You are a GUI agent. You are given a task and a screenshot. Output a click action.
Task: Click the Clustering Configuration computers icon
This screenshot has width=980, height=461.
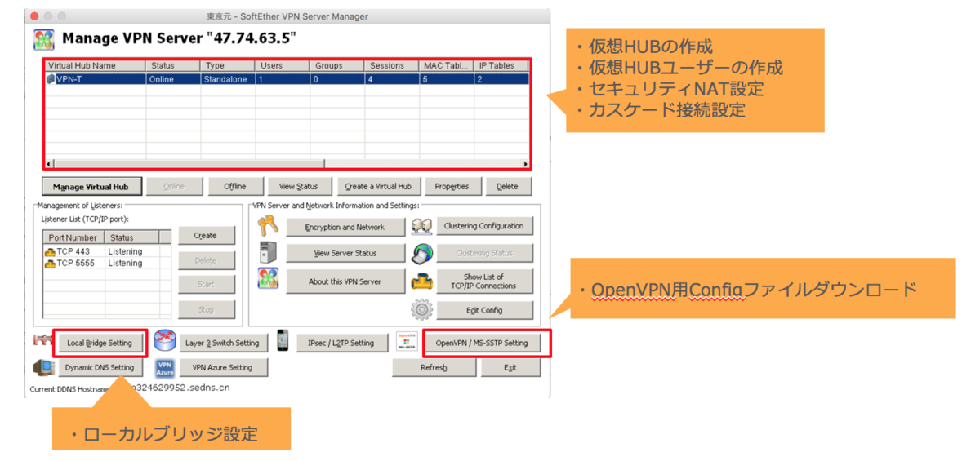click(421, 226)
